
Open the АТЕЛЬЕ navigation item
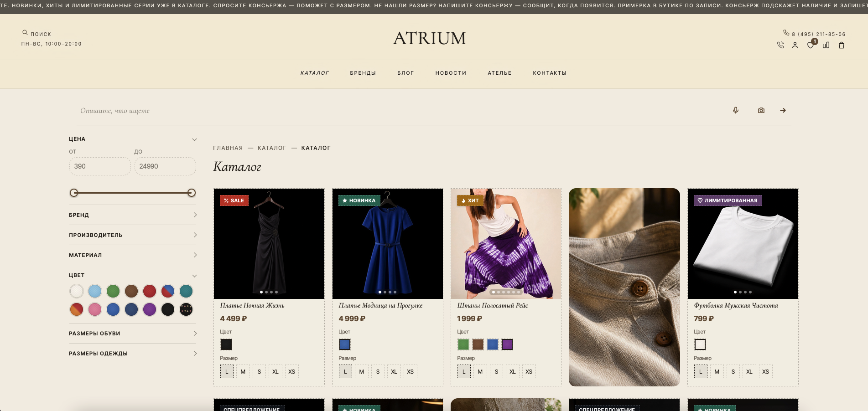(x=499, y=73)
